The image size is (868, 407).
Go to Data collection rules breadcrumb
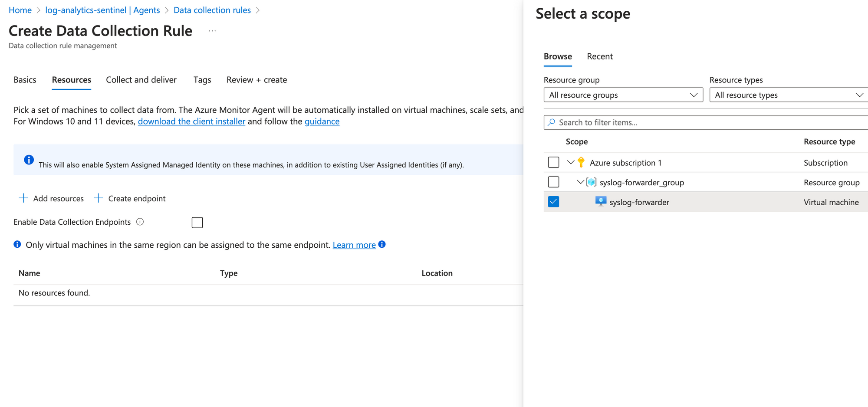point(212,10)
